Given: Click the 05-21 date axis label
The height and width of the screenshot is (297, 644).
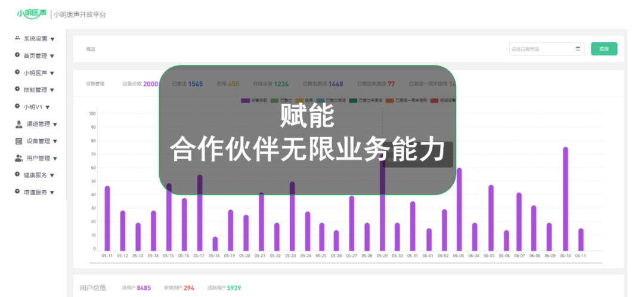Looking at the screenshot, I should tap(259, 255).
